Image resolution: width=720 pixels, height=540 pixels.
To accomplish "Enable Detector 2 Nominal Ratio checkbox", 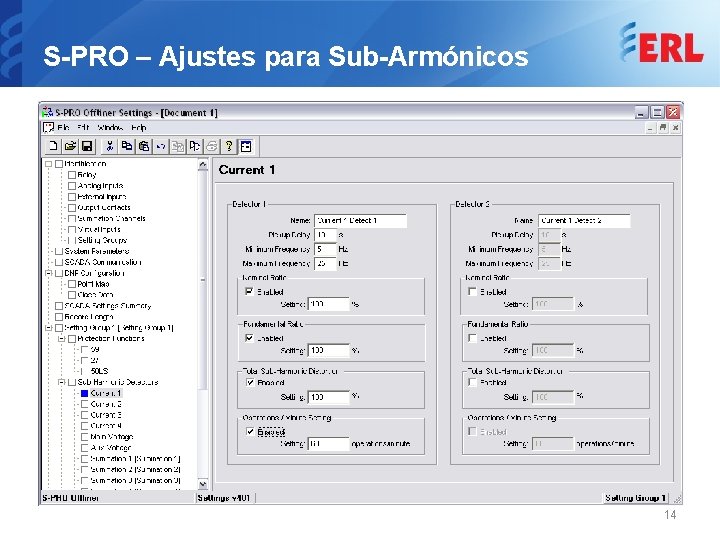I will tap(472, 291).
